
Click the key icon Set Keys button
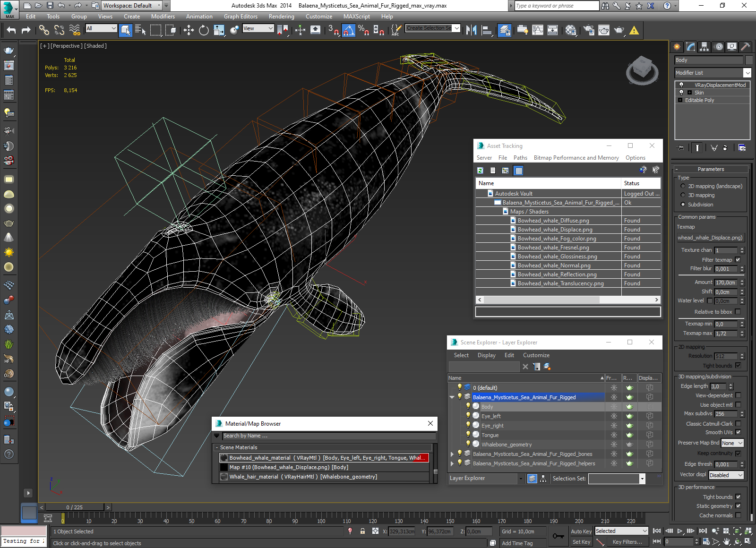(x=558, y=536)
